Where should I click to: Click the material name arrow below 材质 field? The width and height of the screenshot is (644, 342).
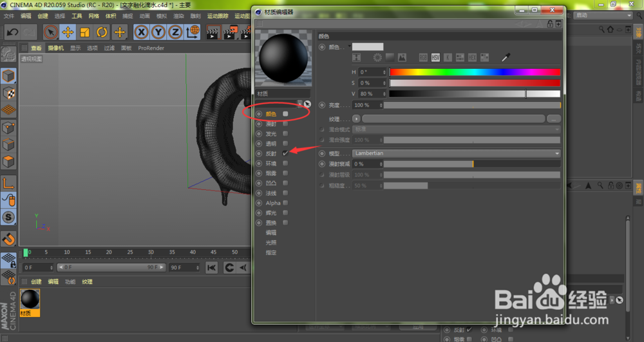300,104
